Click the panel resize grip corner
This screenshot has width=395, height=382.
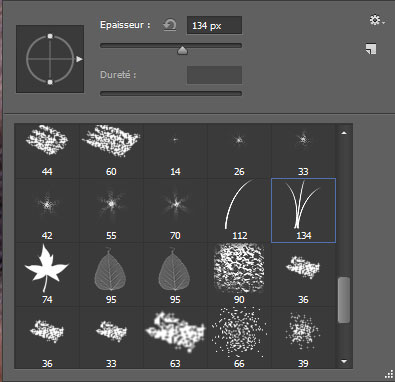pos(389,374)
